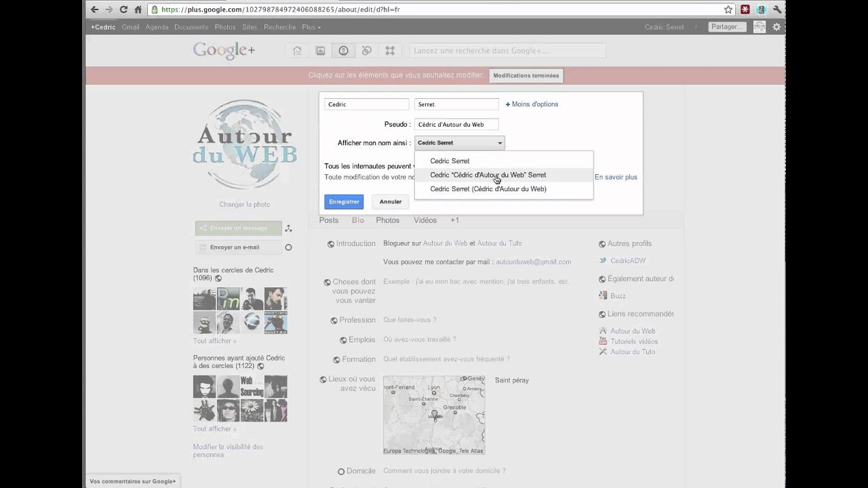Click the globe icon next to Autres profils
The image size is (868, 488).
click(602, 244)
